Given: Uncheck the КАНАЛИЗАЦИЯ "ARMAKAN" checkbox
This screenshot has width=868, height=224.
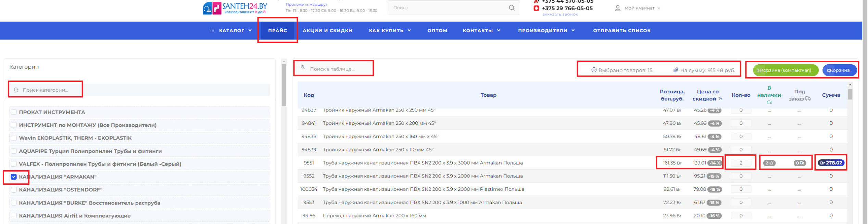Looking at the screenshot, I should 14,177.
